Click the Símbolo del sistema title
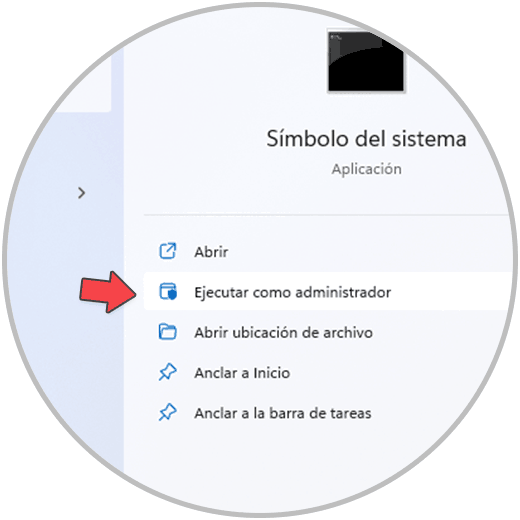The height and width of the screenshot is (520, 520). coord(366,138)
